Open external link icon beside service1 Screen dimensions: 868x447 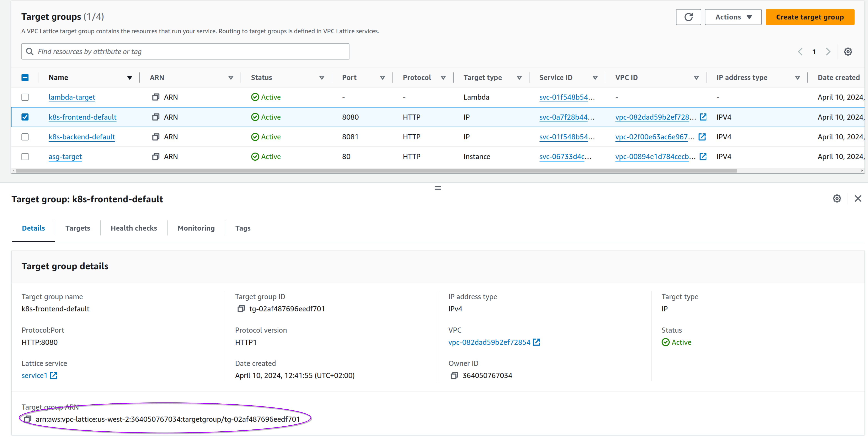(x=54, y=375)
